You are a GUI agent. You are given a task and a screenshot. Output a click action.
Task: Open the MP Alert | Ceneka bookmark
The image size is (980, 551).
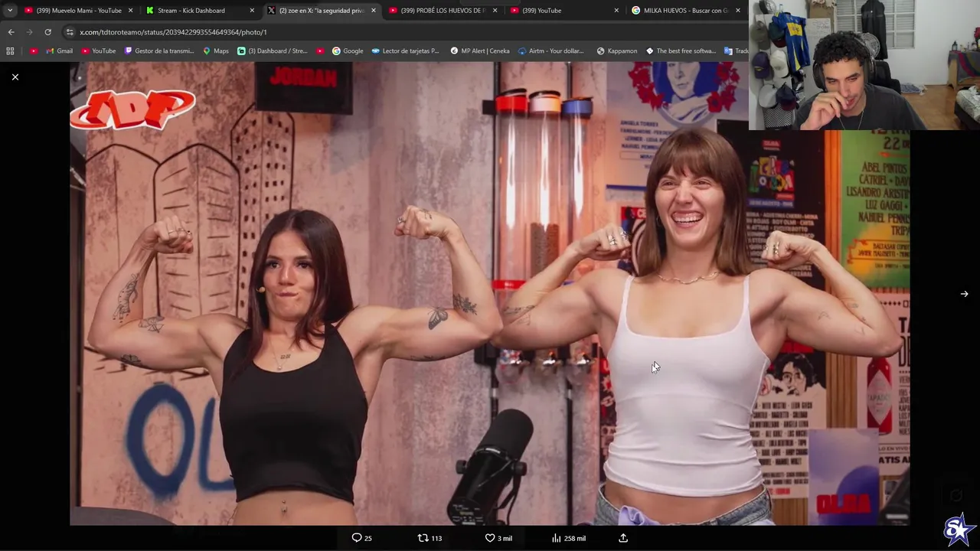(x=480, y=51)
